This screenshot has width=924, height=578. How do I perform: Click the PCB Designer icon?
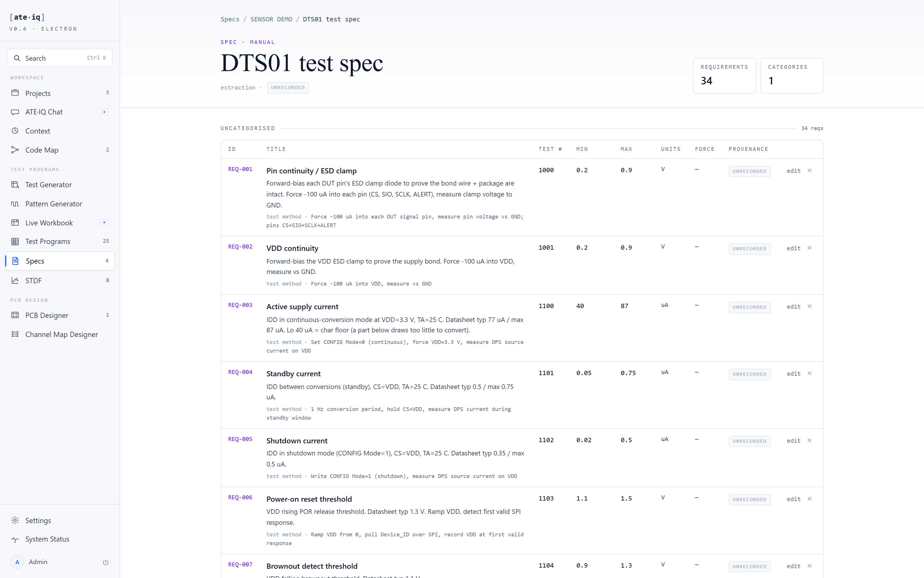coord(15,315)
